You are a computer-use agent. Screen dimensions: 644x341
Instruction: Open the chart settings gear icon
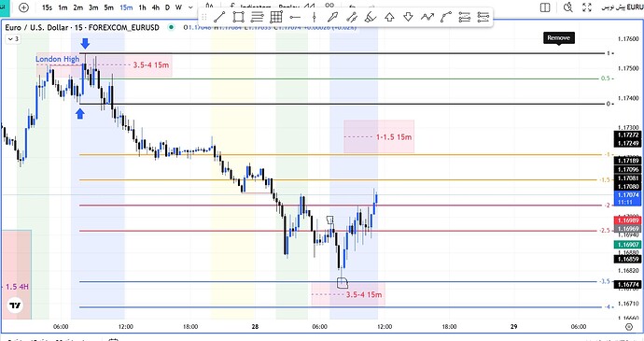click(x=629, y=327)
